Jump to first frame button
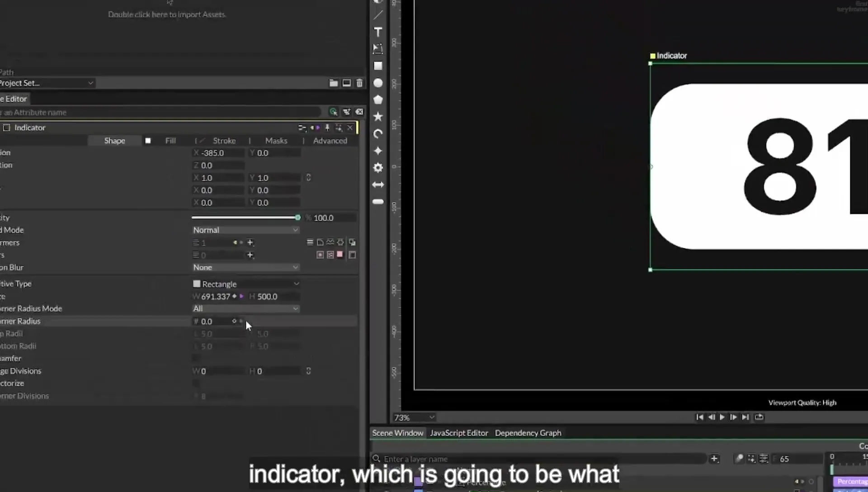Viewport: 868px width, 492px height. [699, 417]
